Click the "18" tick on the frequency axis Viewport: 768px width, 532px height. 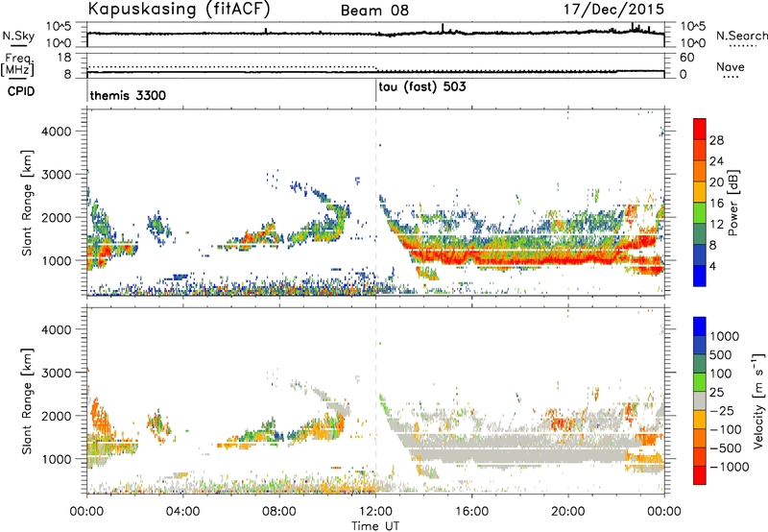point(64,58)
